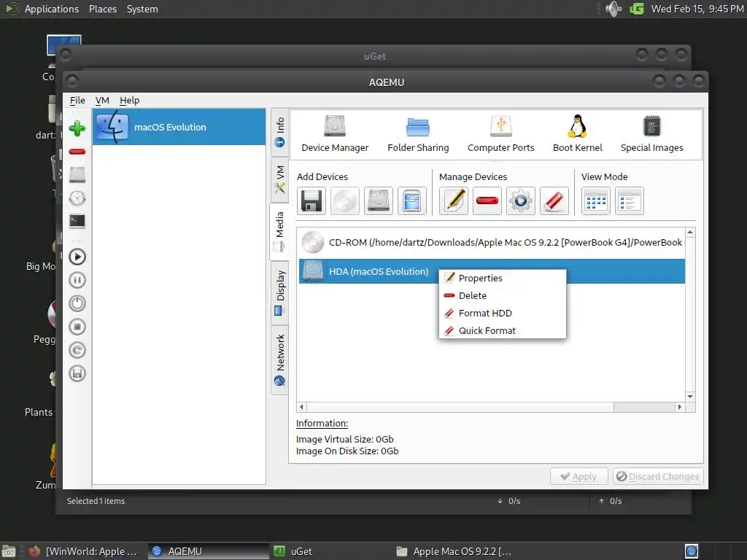Click the uGet window title bar
The image size is (747, 560).
click(x=374, y=56)
